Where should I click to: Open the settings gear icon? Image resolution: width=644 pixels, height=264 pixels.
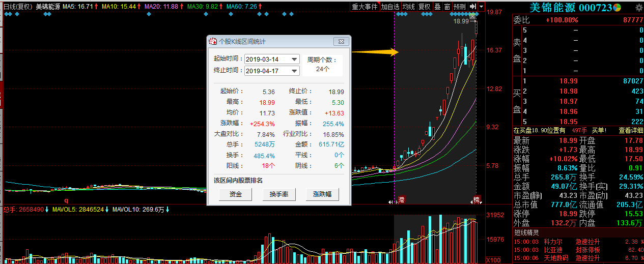click(x=639, y=7)
